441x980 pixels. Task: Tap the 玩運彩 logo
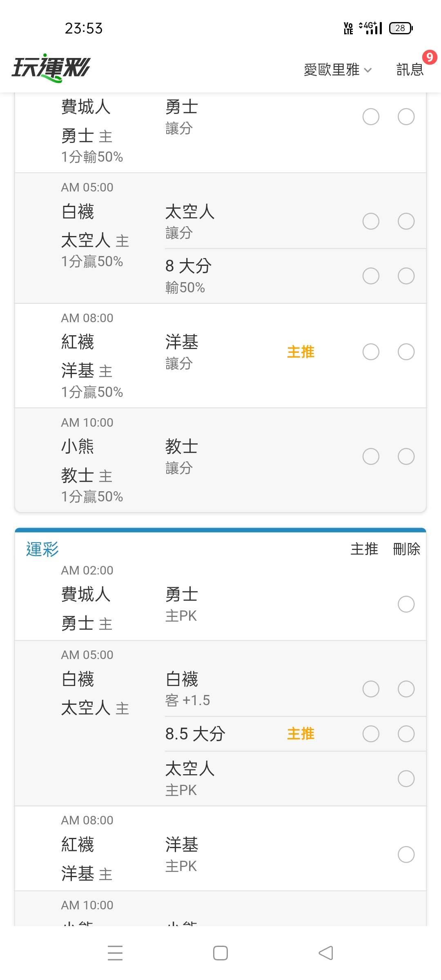pyautogui.click(x=51, y=68)
